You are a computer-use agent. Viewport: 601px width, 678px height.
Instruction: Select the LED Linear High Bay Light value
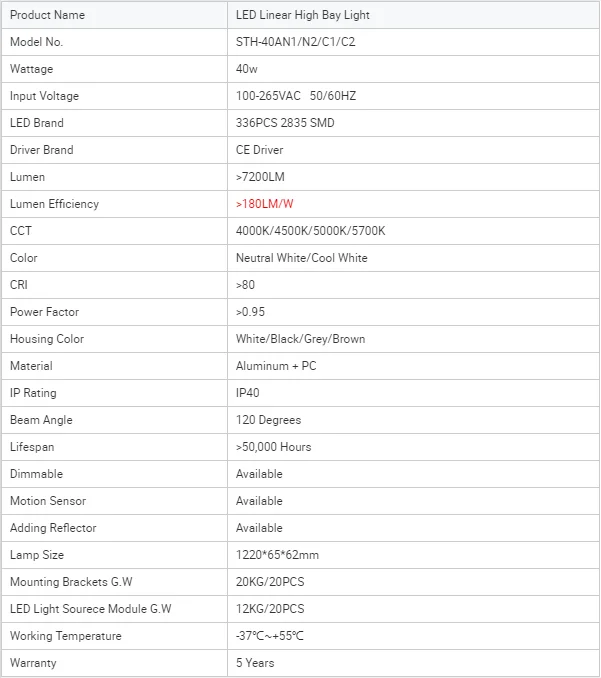click(x=302, y=15)
